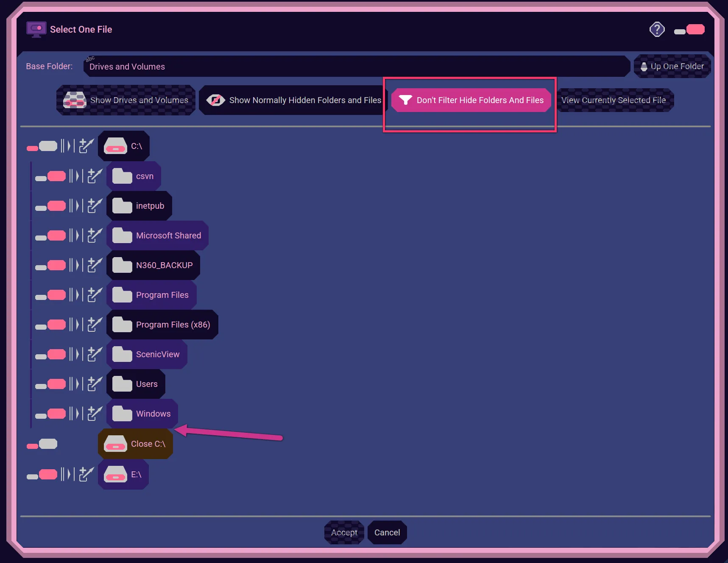Toggle the switch beside Close C:\

pos(42,444)
